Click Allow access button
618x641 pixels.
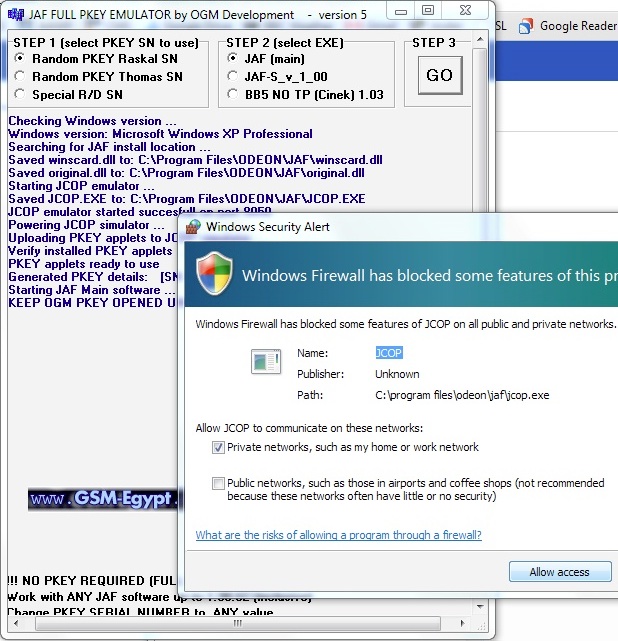coord(560,572)
